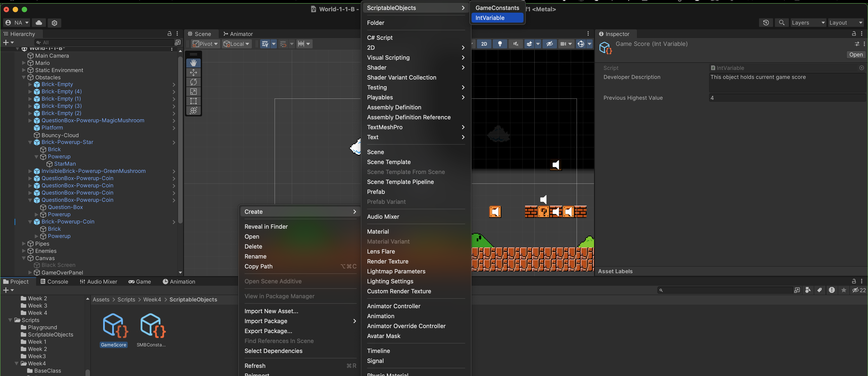This screenshot has height=376, width=868.
Task: Select the Move tool in Scene view
Action: (x=193, y=73)
